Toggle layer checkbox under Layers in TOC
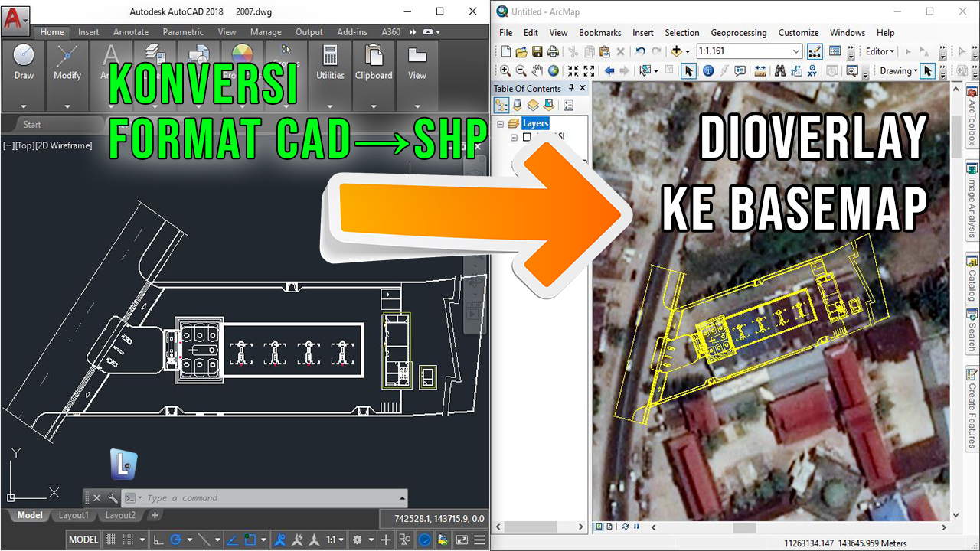This screenshot has width=980, height=551. coord(526,138)
